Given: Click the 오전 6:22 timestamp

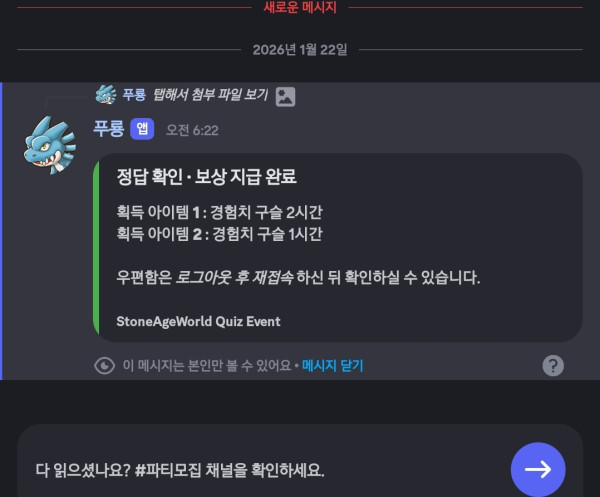Looking at the screenshot, I should 192,130.
